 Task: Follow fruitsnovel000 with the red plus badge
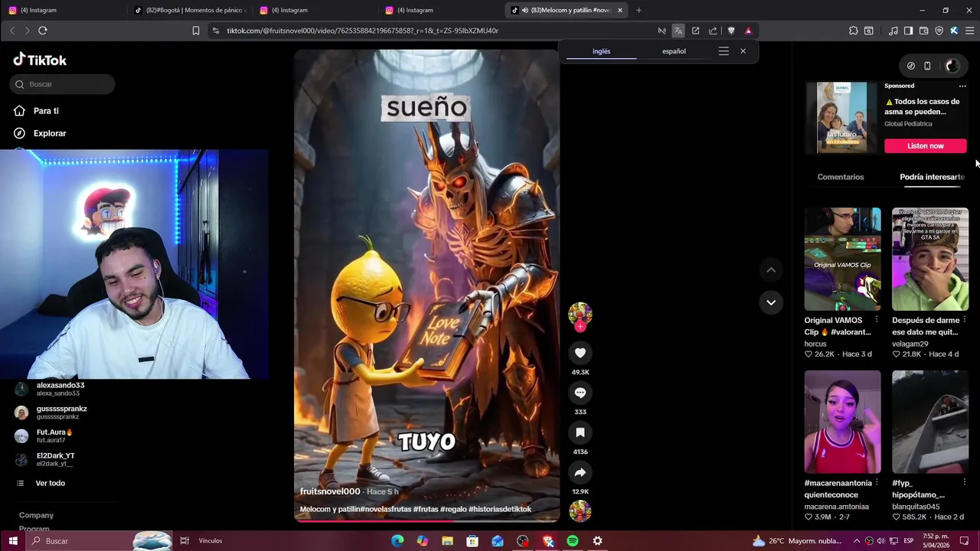click(580, 327)
